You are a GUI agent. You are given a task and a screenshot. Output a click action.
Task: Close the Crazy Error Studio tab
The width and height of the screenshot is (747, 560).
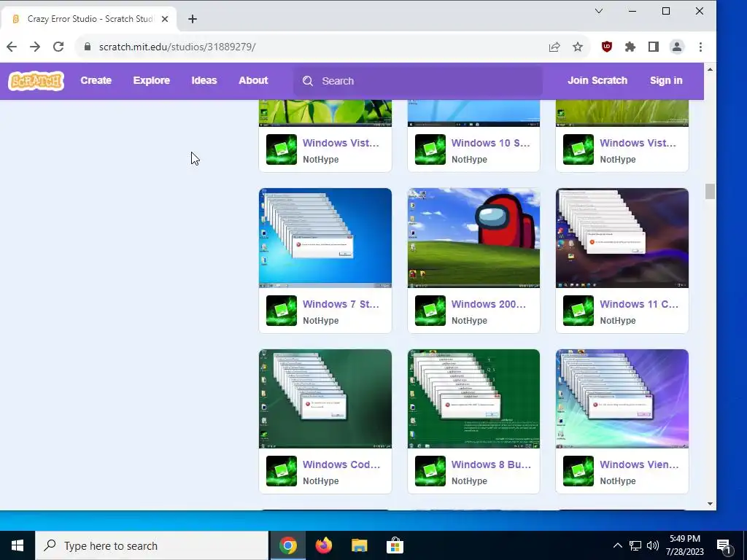pyautogui.click(x=165, y=19)
